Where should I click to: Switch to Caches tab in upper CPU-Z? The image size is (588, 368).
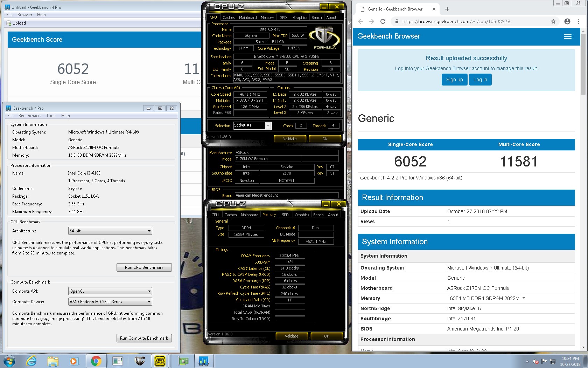pyautogui.click(x=229, y=18)
